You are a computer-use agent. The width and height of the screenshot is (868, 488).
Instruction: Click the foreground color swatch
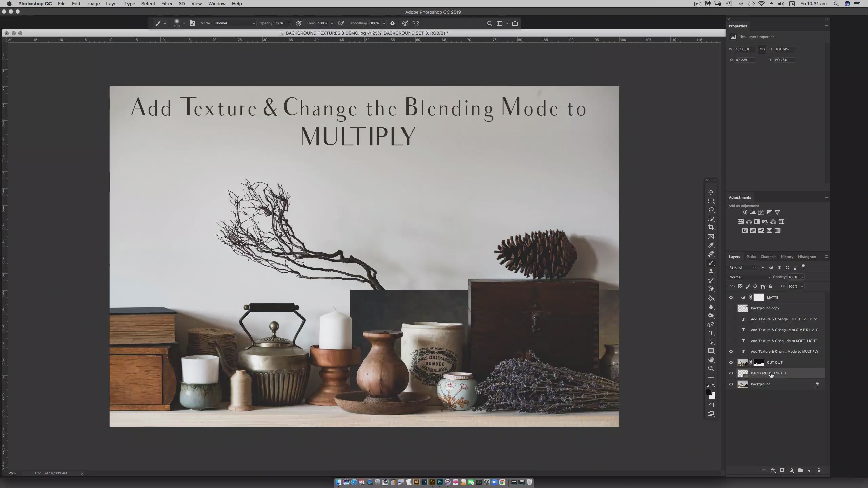click(x=709, y=392)
